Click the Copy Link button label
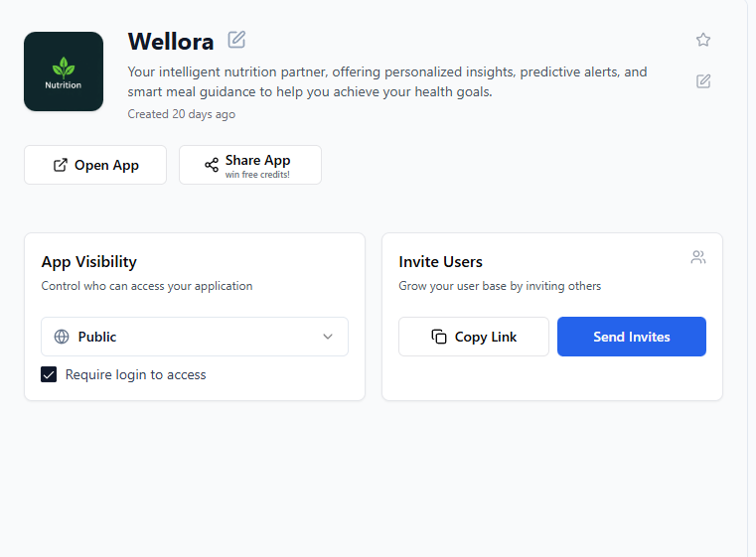The width and height of the screenshot is (756, 557). click(486, 337)
